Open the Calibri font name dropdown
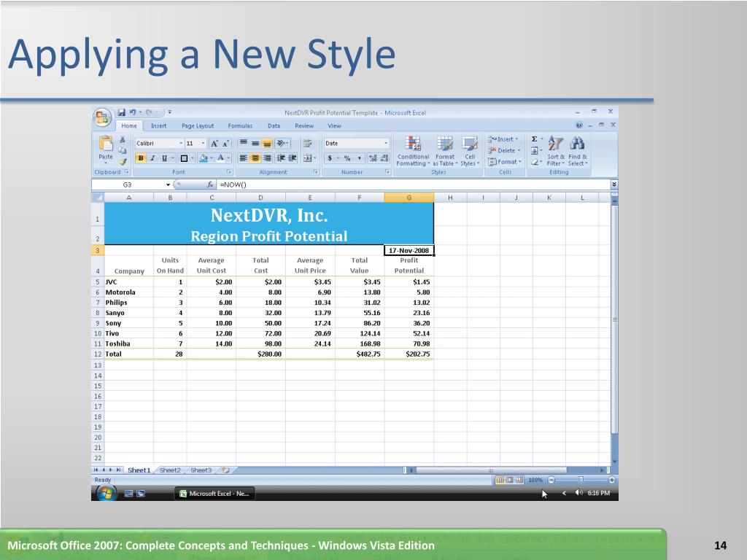The width and height of the screenshot is (747, 560). [x=181, y=144]
